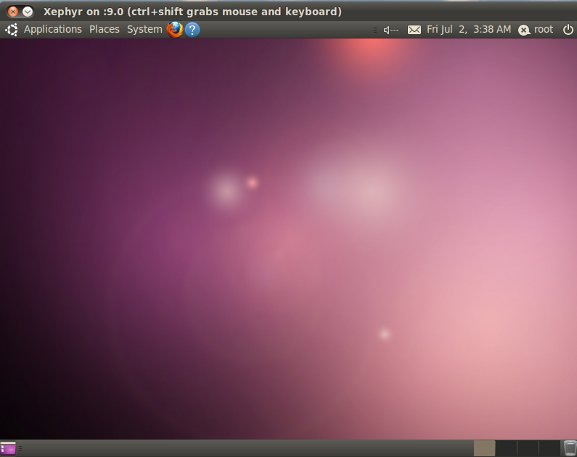577x457 pixels.
Task: Open the power shutdown icon
Action: [x=568, y=30]
